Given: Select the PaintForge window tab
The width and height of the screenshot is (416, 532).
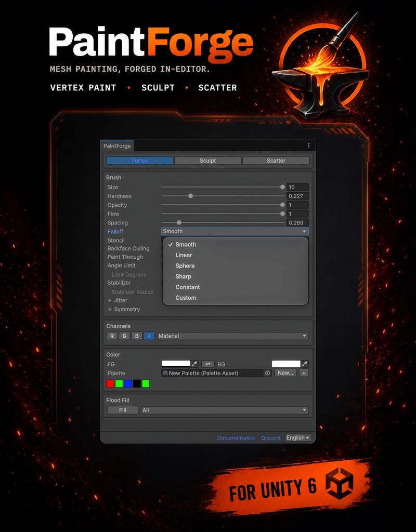Looking at the screenshot, I should click(117, 146).
